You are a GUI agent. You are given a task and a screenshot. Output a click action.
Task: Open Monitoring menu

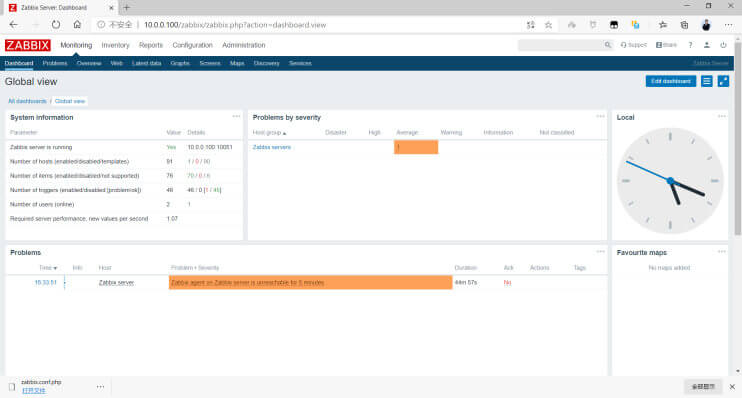pos(76,45)
